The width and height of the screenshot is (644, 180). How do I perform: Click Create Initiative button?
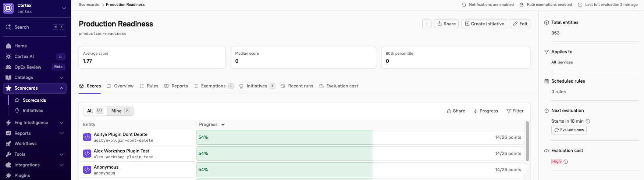pos(484,24)
